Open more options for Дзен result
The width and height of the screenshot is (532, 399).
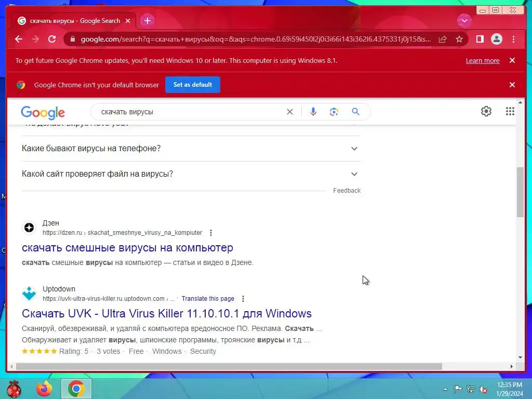(x=211, y=233)
